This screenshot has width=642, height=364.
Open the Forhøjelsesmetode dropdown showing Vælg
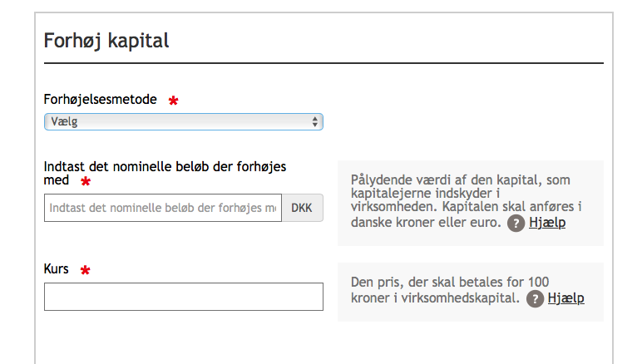(184, 122)
